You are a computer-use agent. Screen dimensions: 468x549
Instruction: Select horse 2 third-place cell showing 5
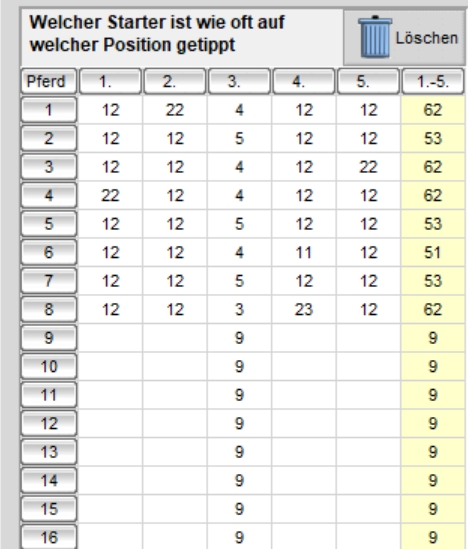[x=239, y=138]
